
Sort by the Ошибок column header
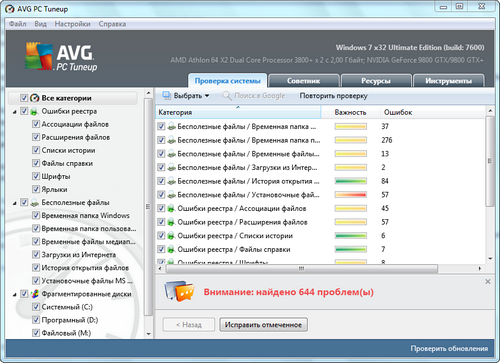click(x=433, y=112)
